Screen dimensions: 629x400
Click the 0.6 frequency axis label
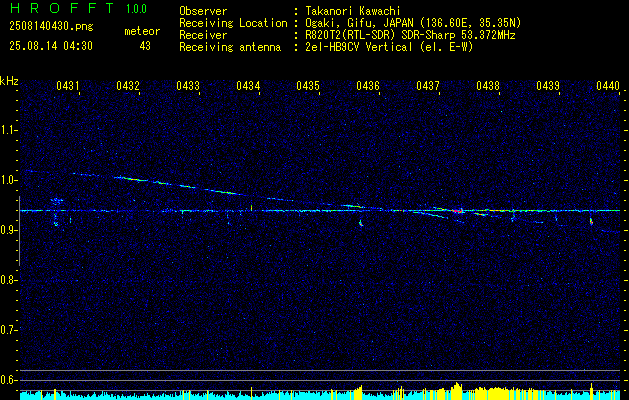[8, 380]
